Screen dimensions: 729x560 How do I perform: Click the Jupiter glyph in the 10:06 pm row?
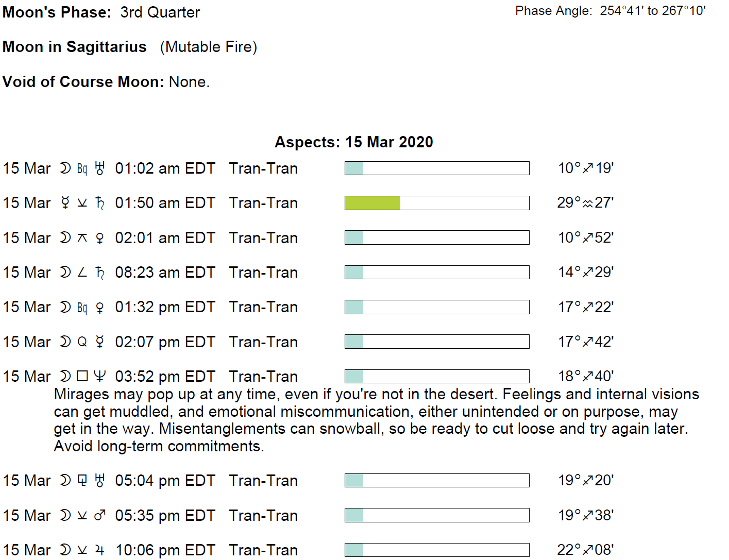100,550
